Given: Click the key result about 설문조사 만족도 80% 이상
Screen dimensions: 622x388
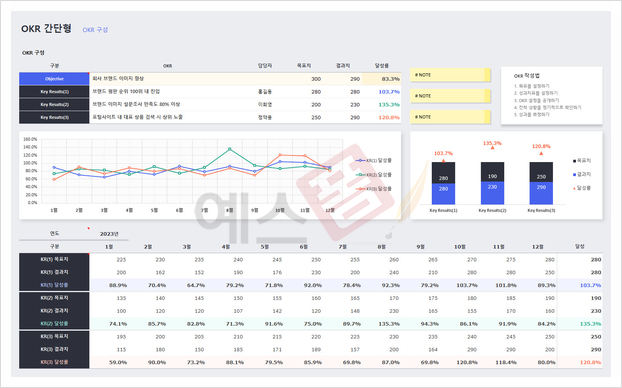Looking at the screenshot, I should pyautogui.click(x=136, y=104).
